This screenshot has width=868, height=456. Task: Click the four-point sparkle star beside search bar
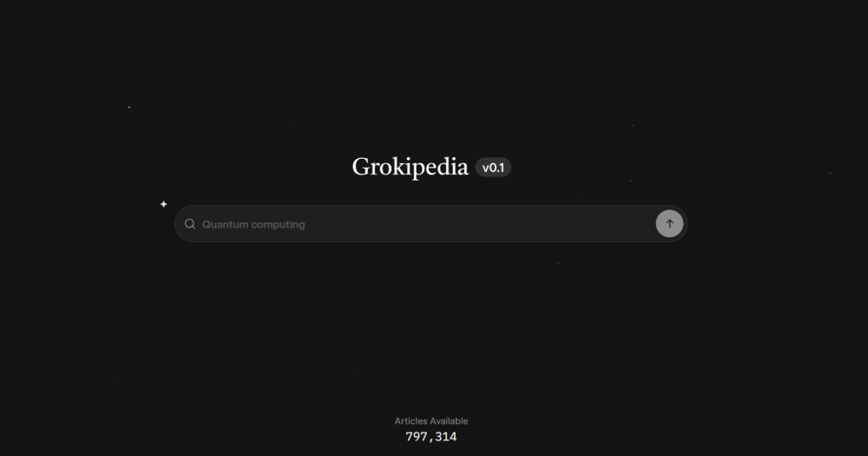[x=163, y=204]
